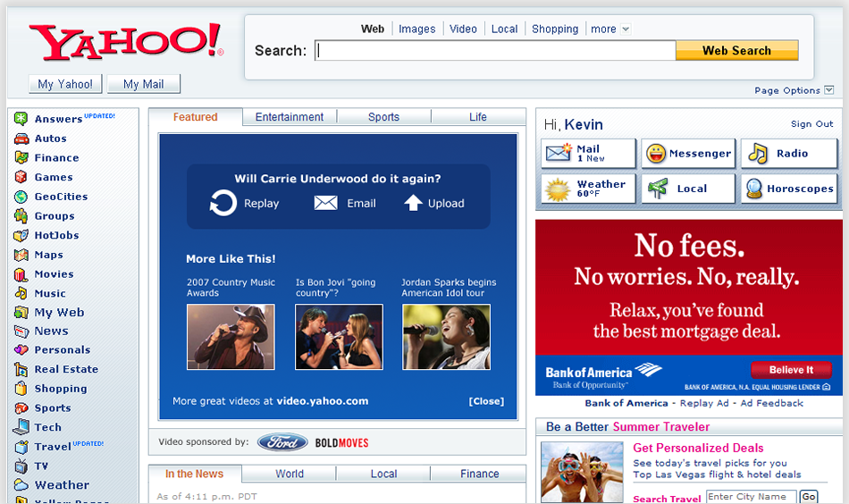Click the Weather cloud icon in sidebar

pos(21,484)
